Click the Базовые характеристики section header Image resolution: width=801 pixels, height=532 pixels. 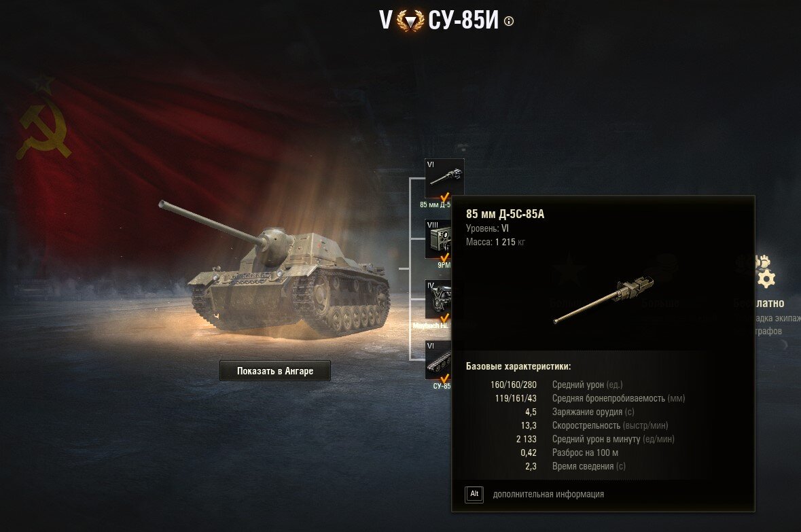(x=518, y=366)
